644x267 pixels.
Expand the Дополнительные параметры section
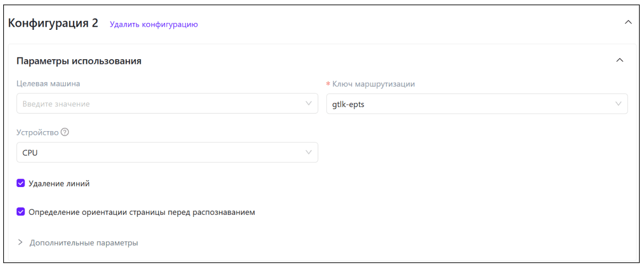click(x=84, y=242)
